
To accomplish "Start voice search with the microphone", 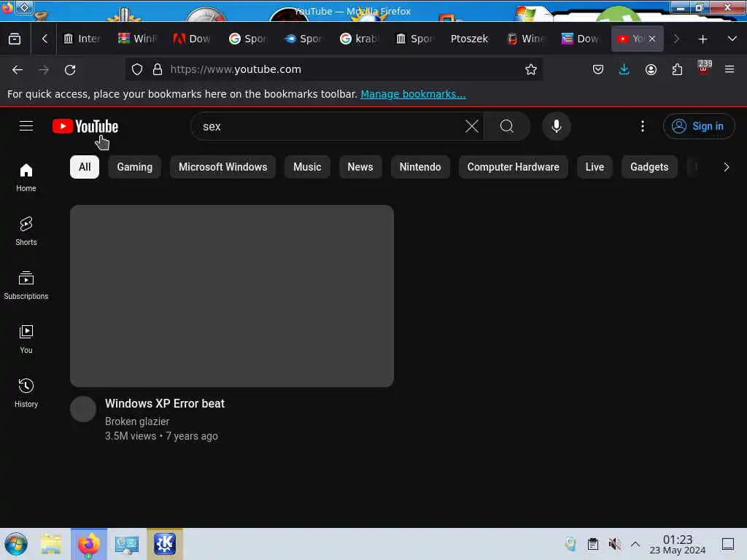I will [x=556, y=126].
